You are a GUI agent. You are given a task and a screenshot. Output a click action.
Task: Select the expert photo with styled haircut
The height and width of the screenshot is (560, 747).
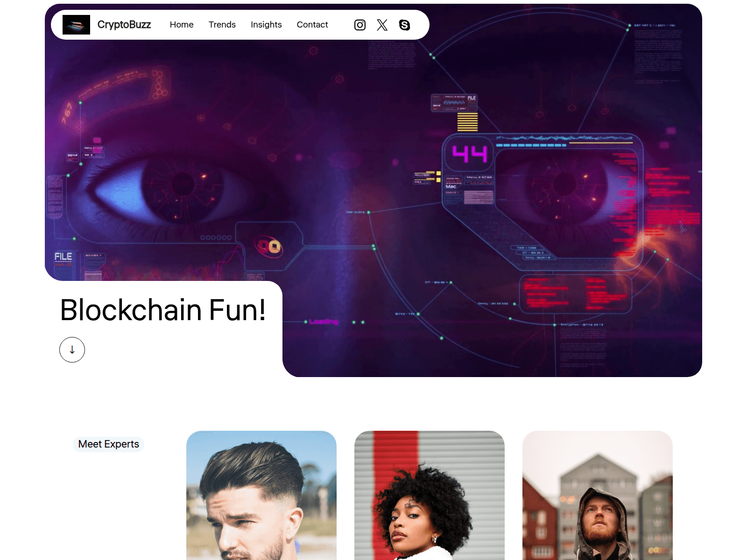(261, 495)
